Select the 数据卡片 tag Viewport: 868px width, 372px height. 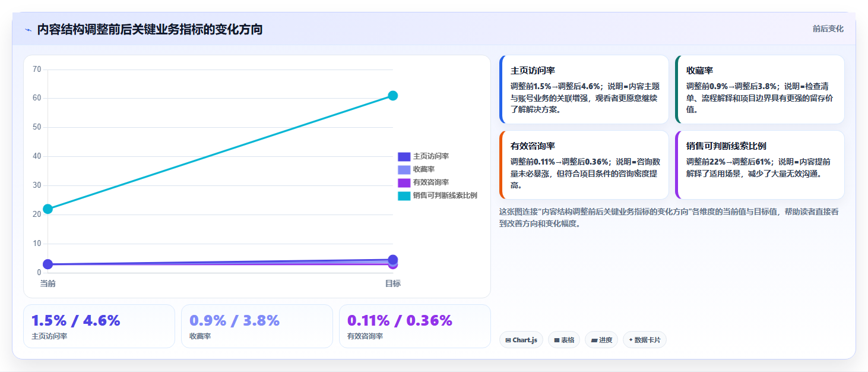pos(645,340)
